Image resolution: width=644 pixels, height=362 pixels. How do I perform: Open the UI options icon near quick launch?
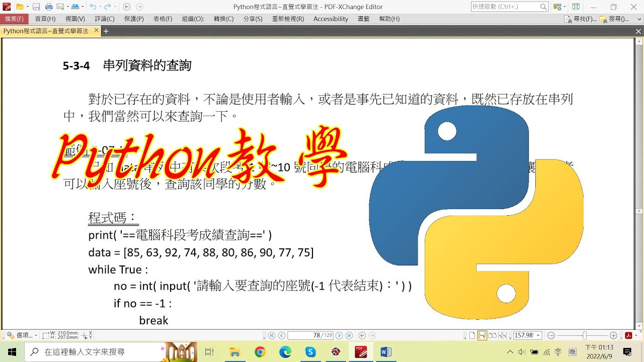coord(556,7)
